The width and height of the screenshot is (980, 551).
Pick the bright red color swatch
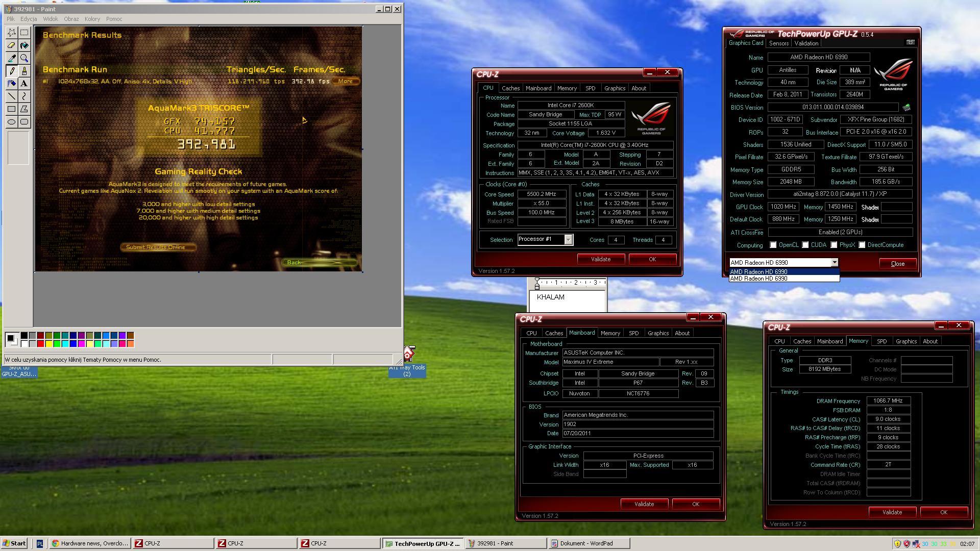(40, 344)
